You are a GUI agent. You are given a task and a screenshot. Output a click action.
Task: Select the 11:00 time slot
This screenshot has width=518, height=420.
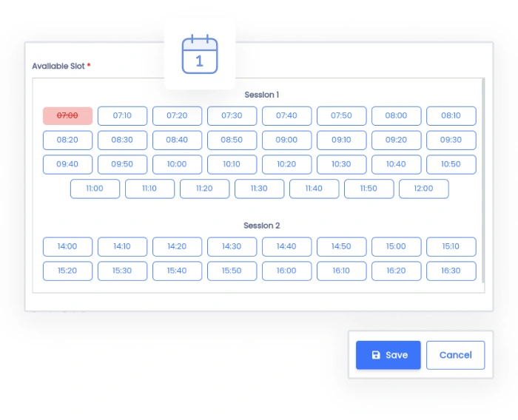(x=95, y=189)
